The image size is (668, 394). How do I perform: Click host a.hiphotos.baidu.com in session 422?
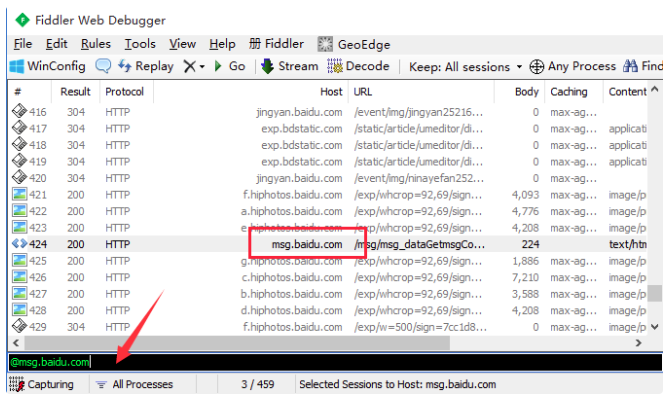[x=291, y=211]
